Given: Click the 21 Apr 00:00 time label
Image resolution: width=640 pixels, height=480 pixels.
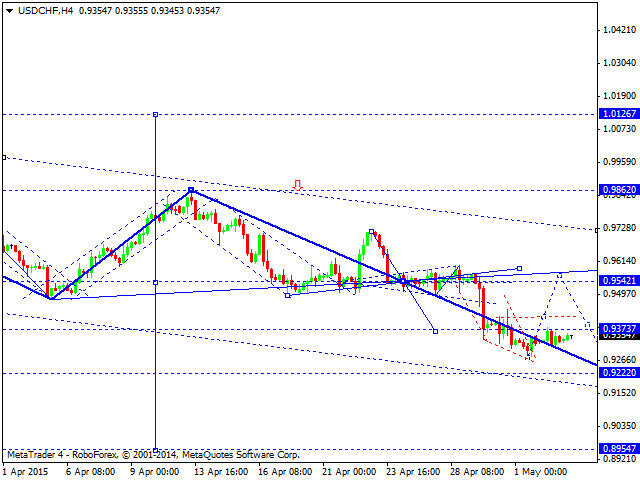Looking at the screenshot, I should click(x=349, y=472).
